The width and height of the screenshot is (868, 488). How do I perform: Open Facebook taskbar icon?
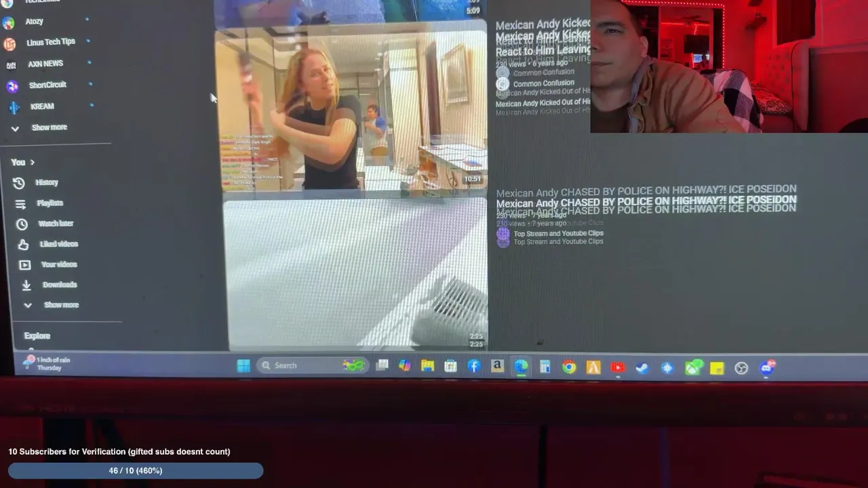click(x=474, y=366)
